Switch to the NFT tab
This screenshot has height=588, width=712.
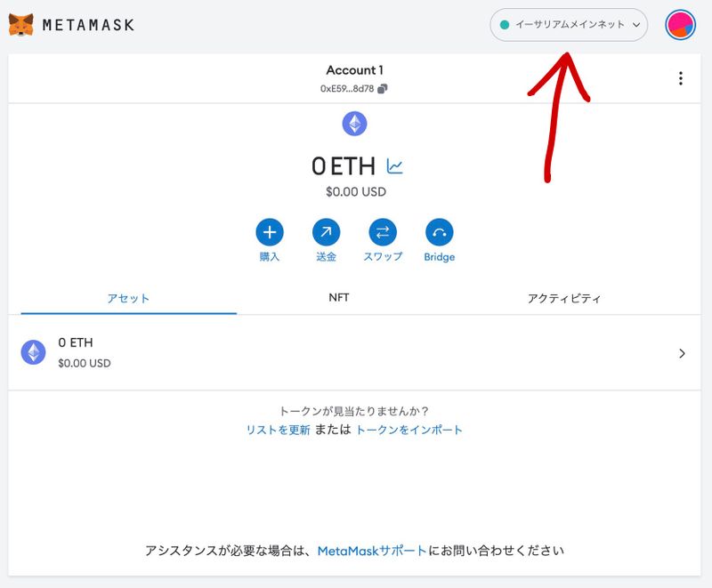pos(339,298)
